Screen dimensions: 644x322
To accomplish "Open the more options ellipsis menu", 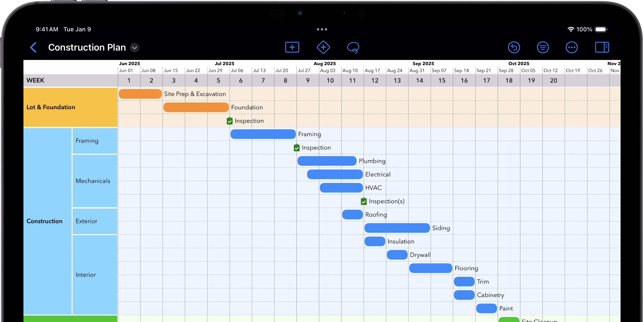I will click(x=572, y=47).
